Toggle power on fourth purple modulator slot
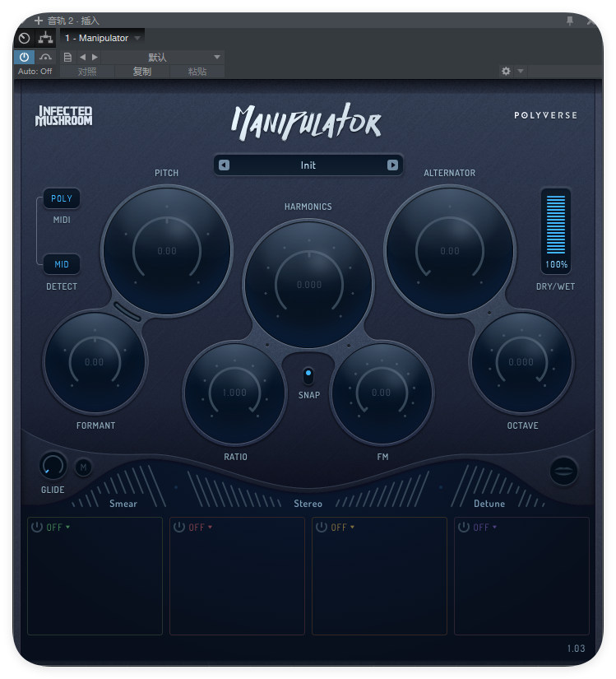 464,527
